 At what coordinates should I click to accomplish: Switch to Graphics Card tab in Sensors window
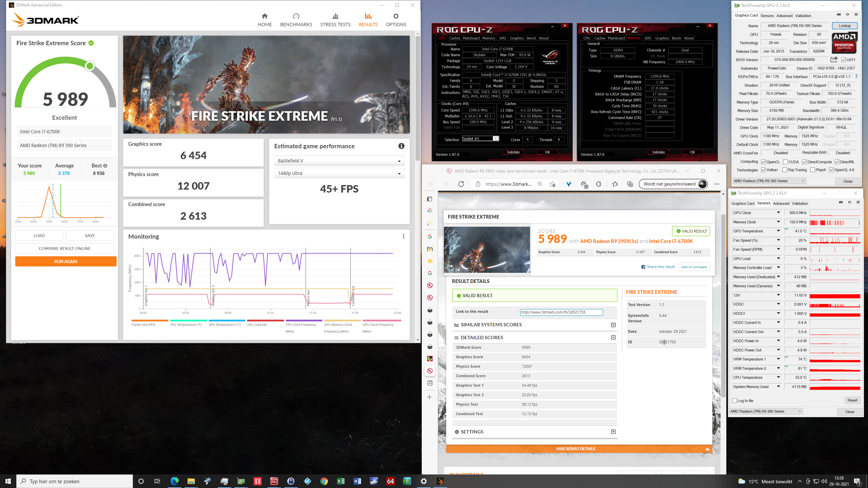[x=743, y=203]
